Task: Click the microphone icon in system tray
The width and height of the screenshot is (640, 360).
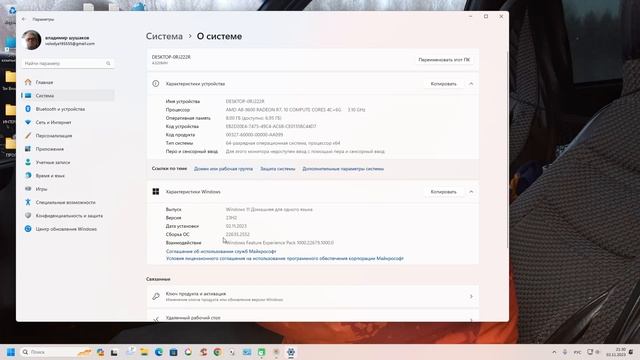Action: (x=565, y=352)
